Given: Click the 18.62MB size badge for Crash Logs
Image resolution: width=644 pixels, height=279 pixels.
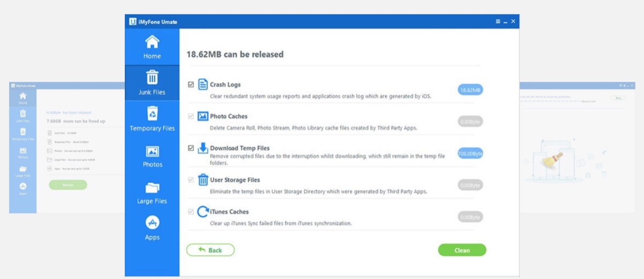Looking at the screenshot, I should click(x=471, y=90).
